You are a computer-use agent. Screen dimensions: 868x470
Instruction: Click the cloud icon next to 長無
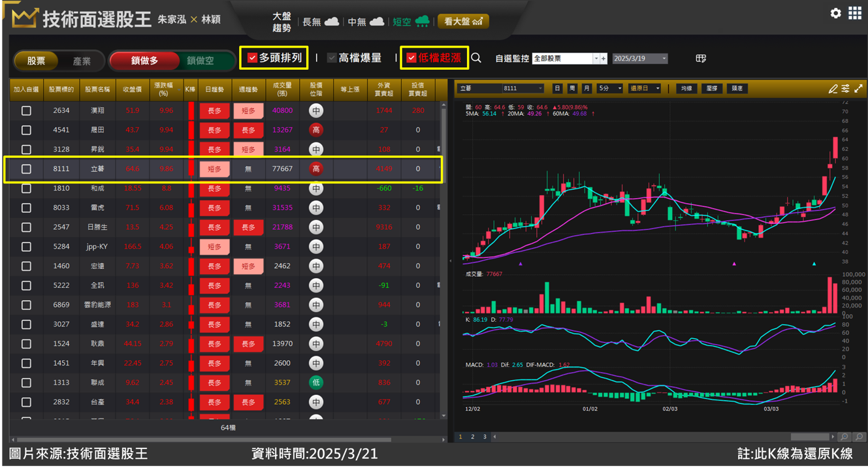332,22
